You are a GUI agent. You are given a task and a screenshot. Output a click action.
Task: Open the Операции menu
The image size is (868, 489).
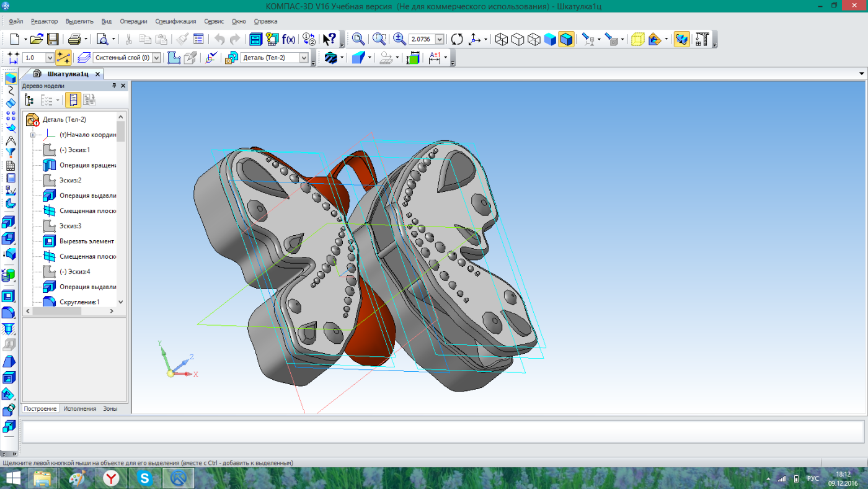pyautogui.click(x=133, y=21)
